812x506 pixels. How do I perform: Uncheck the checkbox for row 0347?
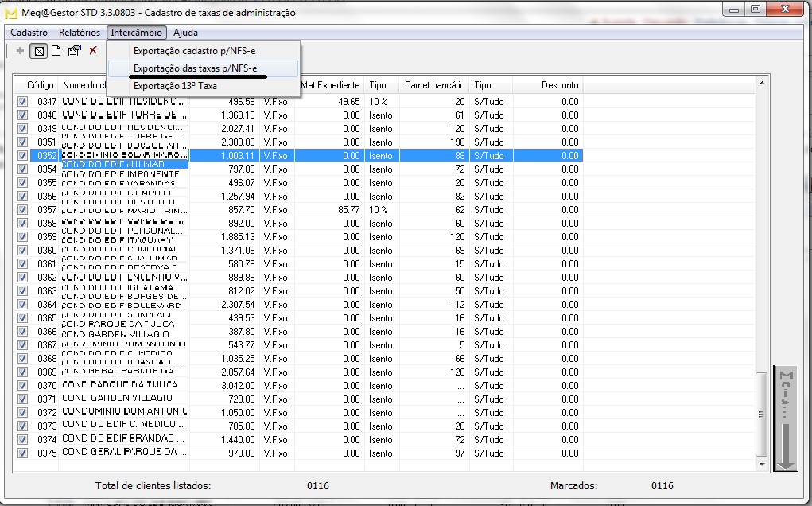pyautogui.click(x=23, y=102)
